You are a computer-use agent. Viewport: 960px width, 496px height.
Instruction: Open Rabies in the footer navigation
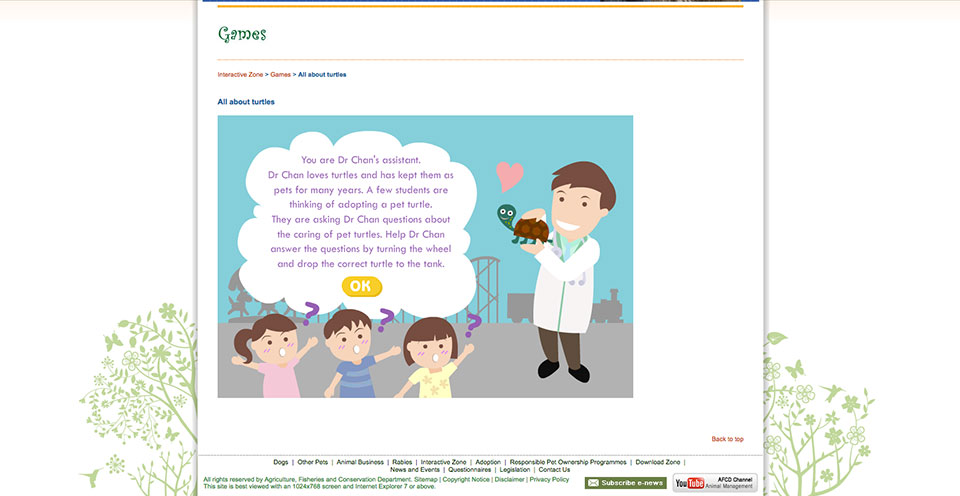[x=402, y=462]
